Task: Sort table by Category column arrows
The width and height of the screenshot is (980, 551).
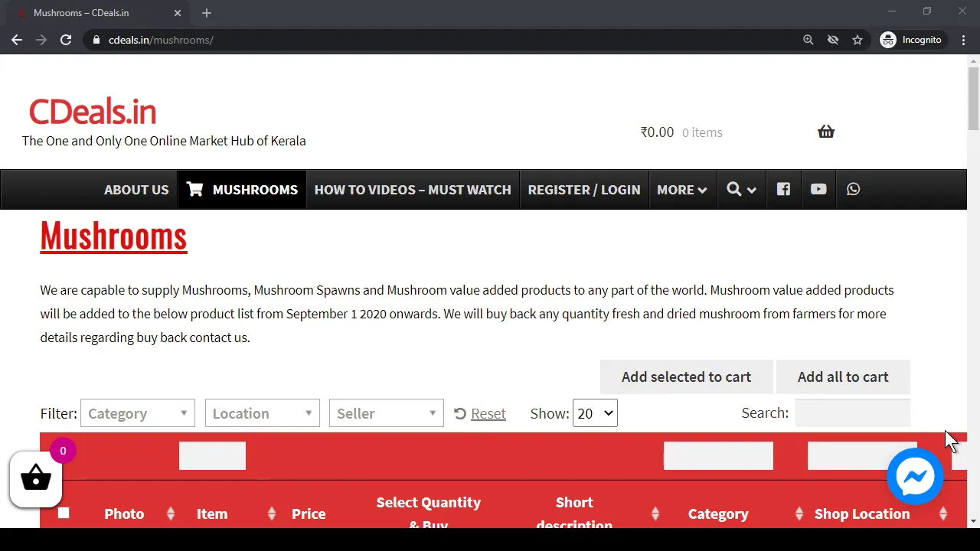Action: (x=799, y=514)
